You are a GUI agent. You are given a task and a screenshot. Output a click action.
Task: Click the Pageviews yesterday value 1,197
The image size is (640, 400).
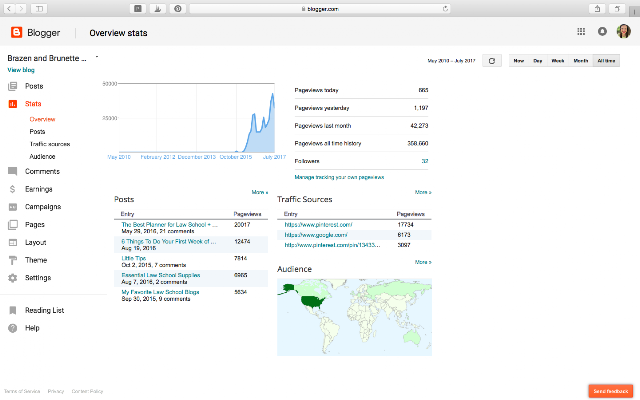(x=421, y=108)
